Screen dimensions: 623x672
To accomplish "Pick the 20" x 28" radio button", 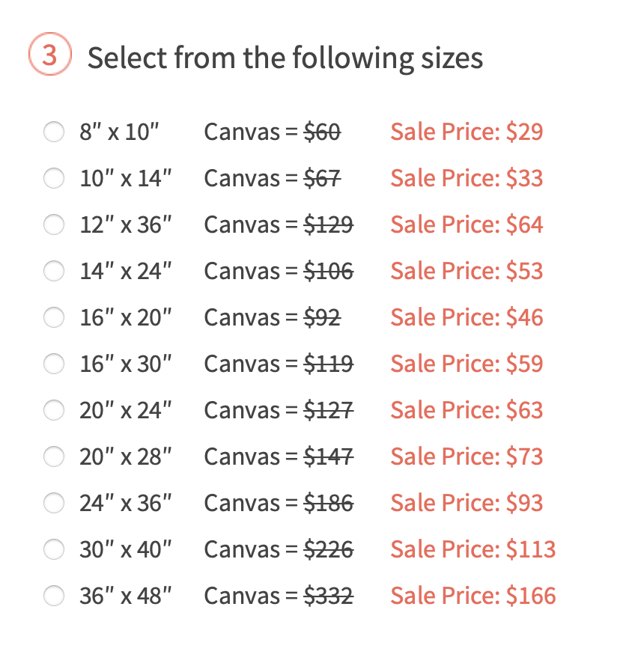I will [54, 457].
